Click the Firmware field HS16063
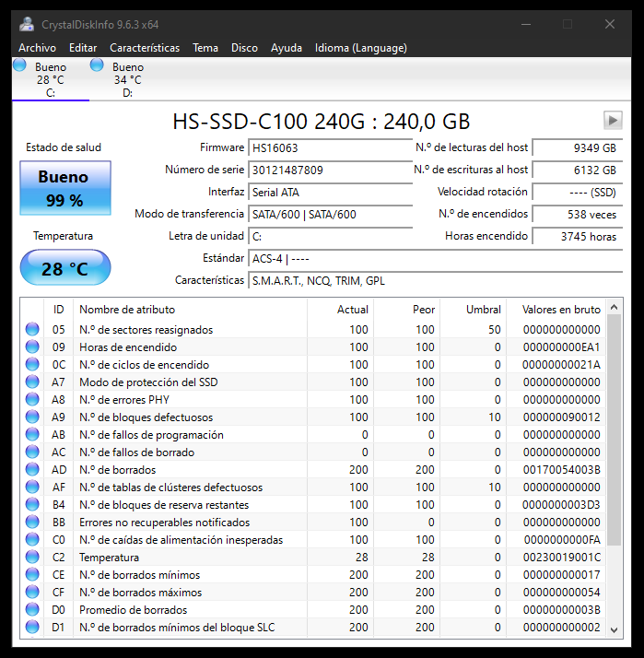Image resolution: width=644 pixels, height=658 pixels. pyautogui.click(x=330, y=147)
